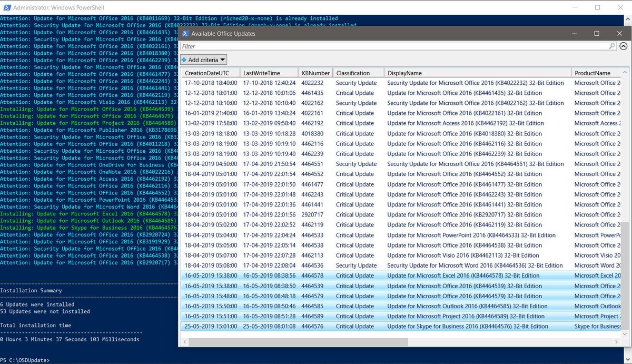Image resolution: width=632 pixels, height=364 pixels.
Task: Select row with KBNumber 4462119
Action: pyautogui.click(x=401, y=225)
